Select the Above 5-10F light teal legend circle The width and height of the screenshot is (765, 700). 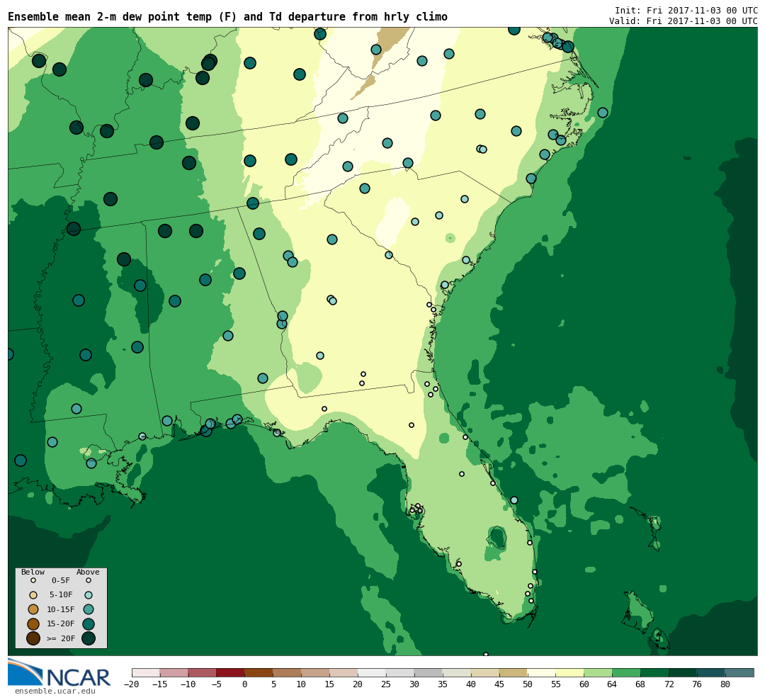89,595
